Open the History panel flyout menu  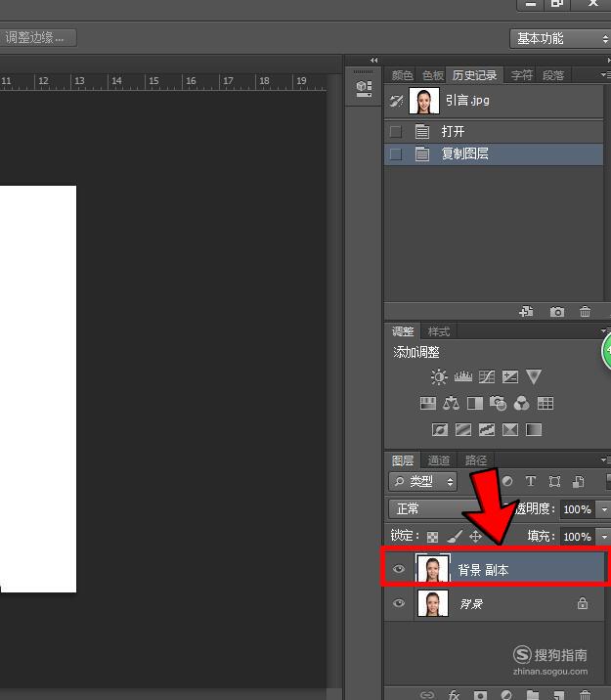pos(605,74)
